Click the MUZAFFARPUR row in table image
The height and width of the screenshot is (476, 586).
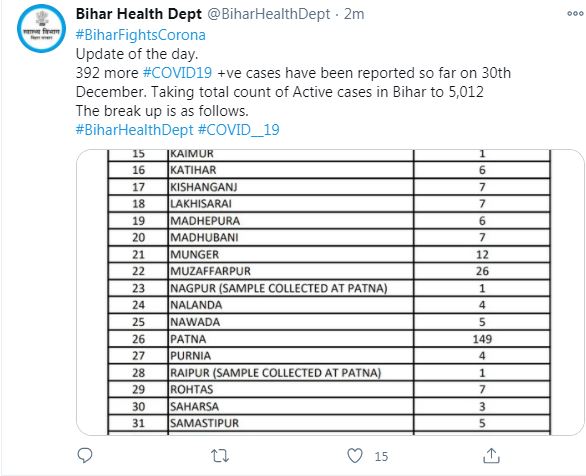tap(329, 271)
